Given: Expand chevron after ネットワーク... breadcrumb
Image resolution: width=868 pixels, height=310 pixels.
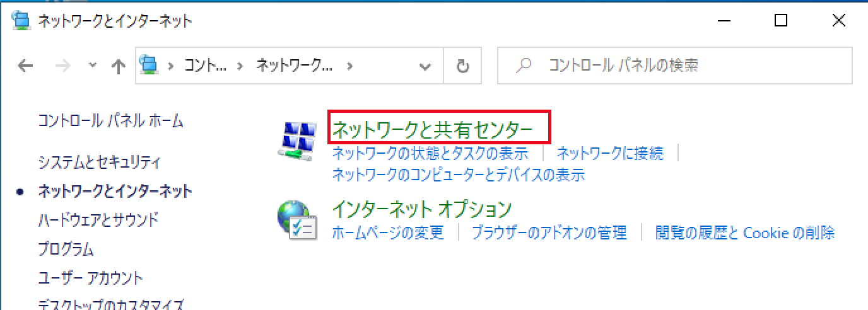Looking at the screenshot, I should coord(351,66).
